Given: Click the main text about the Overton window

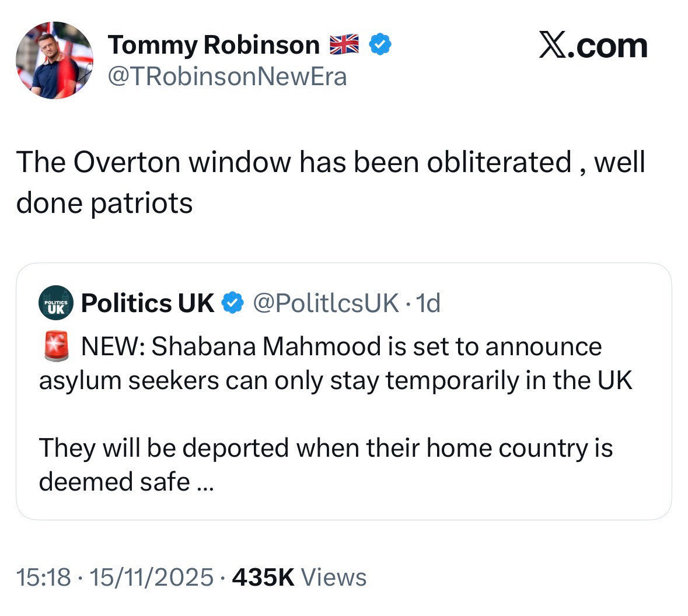Looking at the screenshot, I should point(330,162).
